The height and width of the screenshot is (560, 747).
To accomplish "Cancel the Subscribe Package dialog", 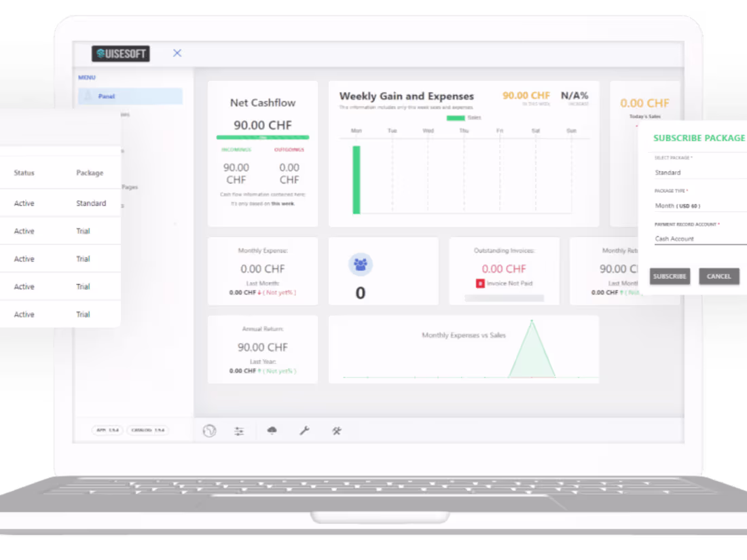I will coord(718,276).
